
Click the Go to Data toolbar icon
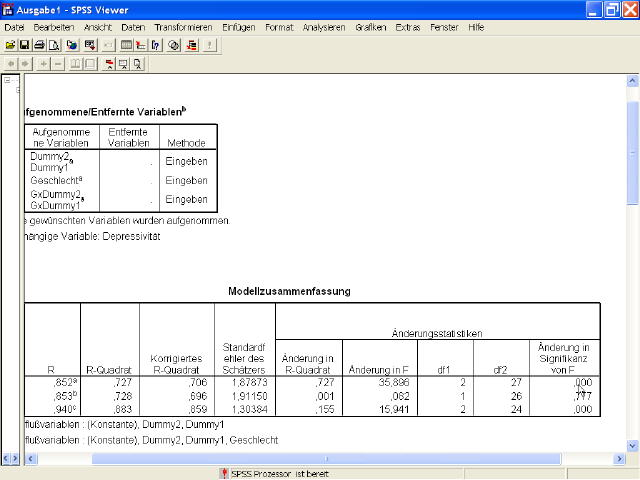[x=125, y=45]
